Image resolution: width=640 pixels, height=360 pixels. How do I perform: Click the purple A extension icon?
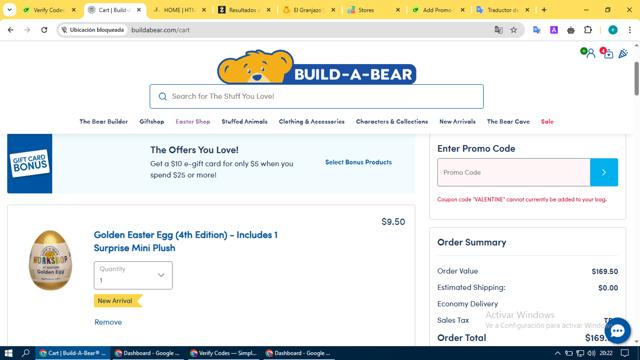tap(553, 30)
